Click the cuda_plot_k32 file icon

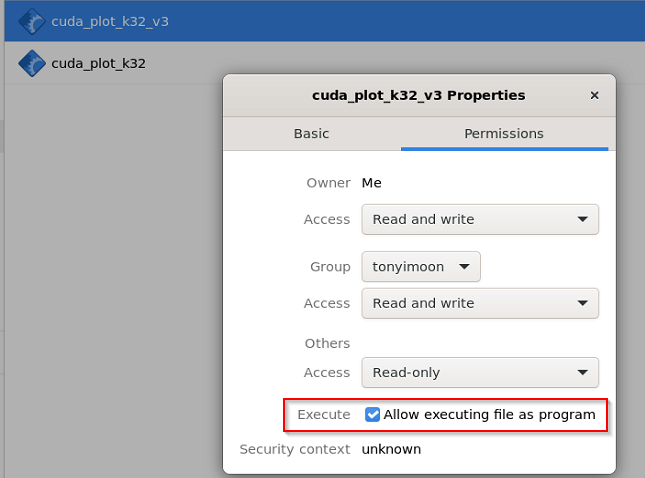coord(32,63)
